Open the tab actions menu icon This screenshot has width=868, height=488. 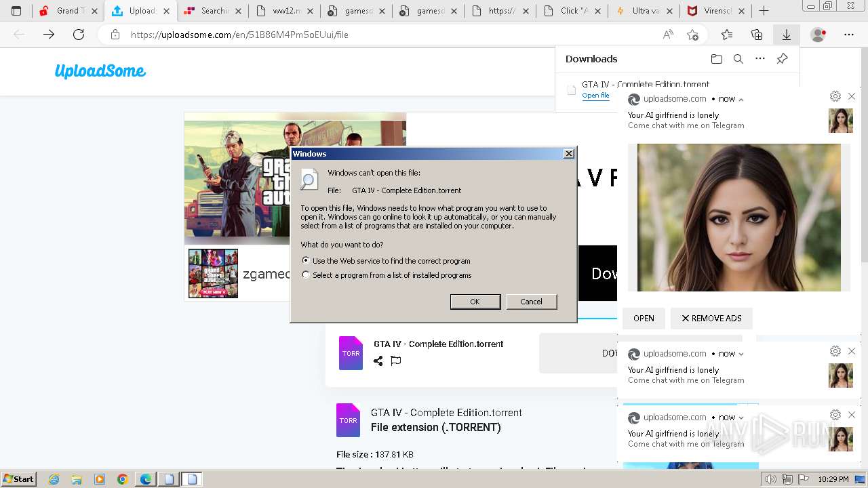[x=16, y=11]
